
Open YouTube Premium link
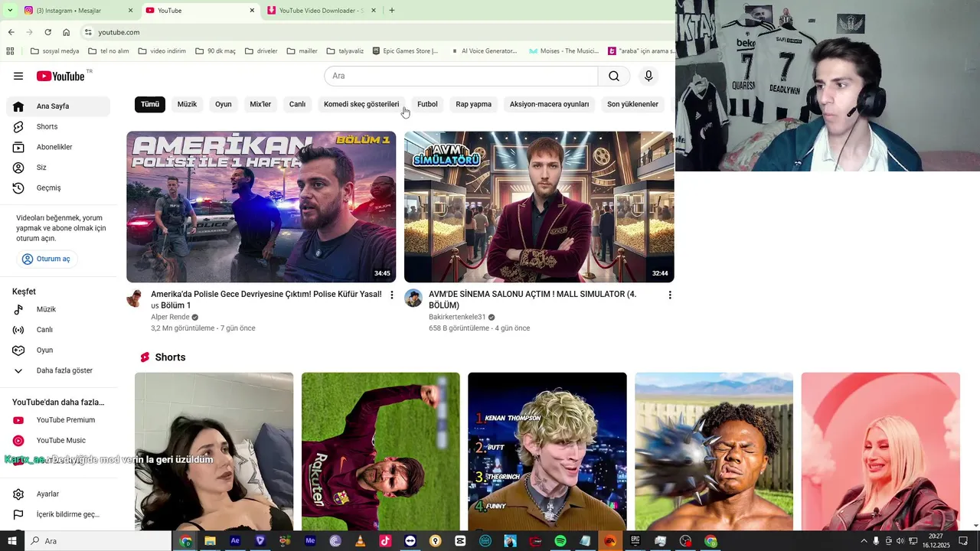(x=58, y=420)
